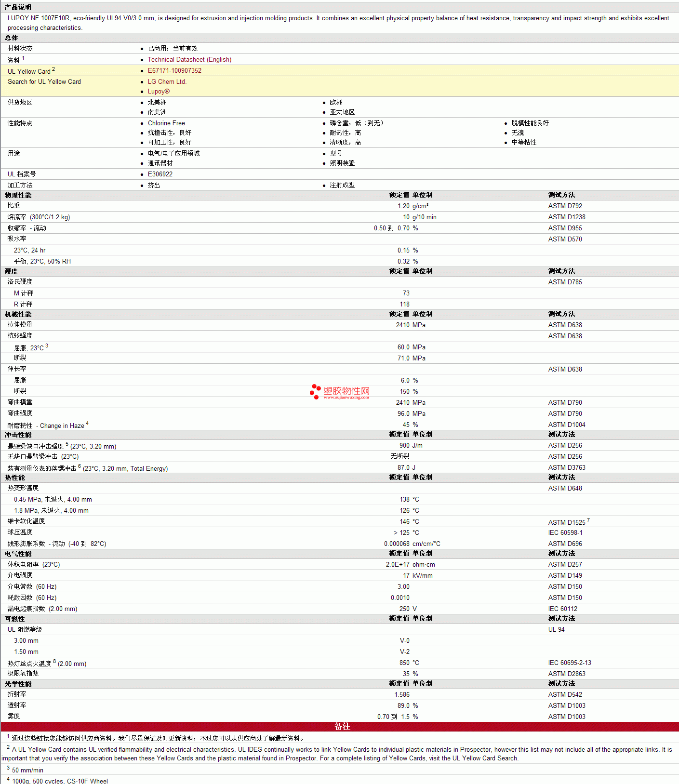Select the notched Izod value '900'

[x=405, y=446]
